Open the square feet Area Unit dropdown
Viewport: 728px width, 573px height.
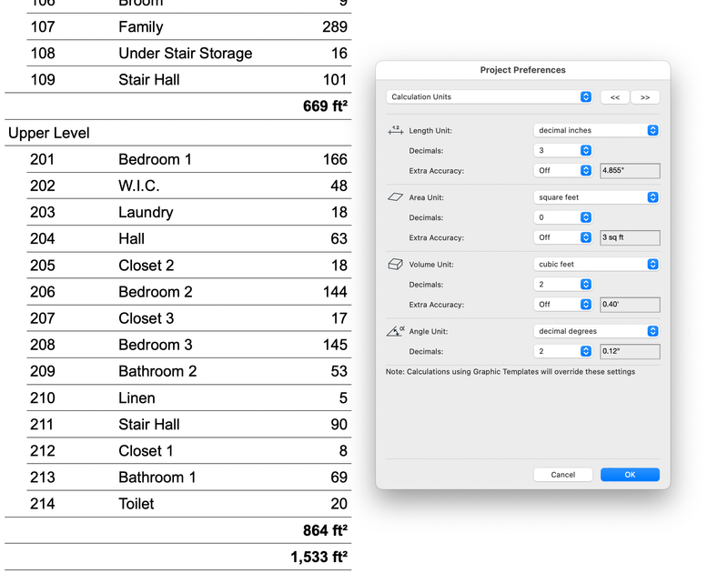[x=596, y=197]
